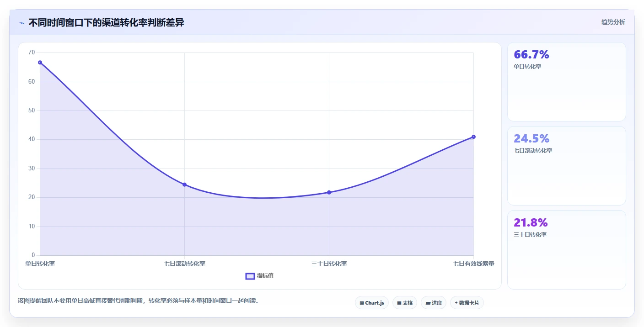Click the icon inside the 表格 tag

[x=399, y=303]
